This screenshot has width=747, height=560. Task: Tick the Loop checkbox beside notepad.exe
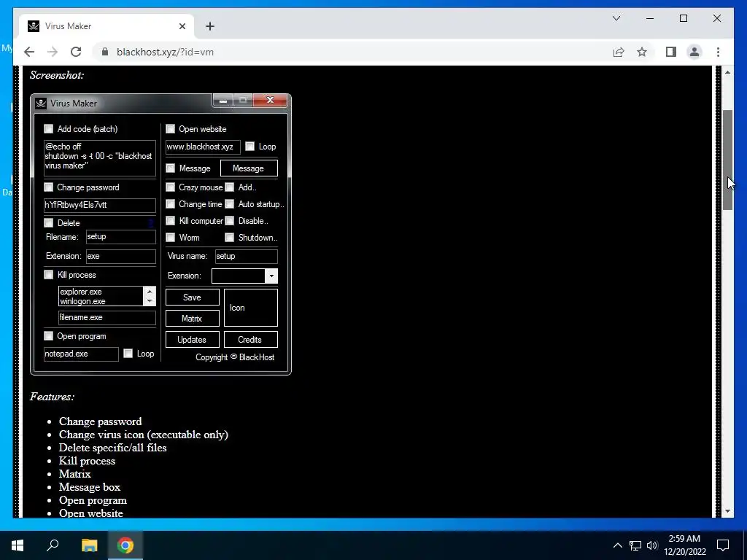[x=128, y=354]
